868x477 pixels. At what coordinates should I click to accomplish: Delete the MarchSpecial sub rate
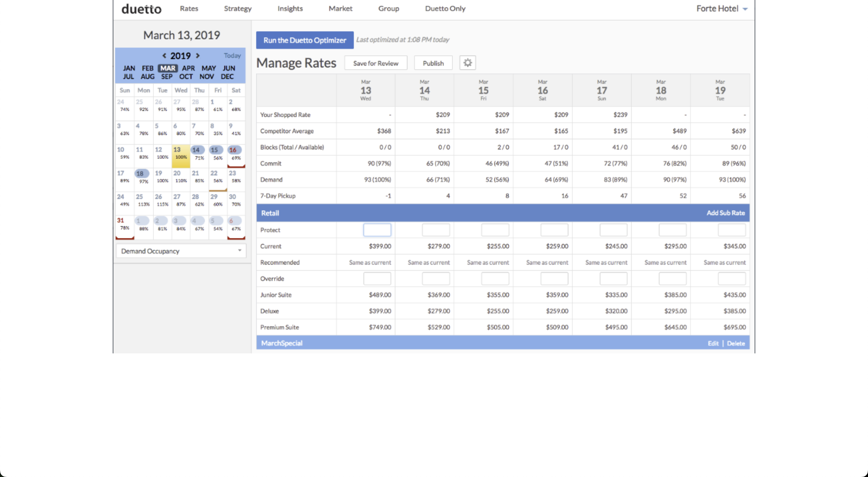pyautogui.click(x=736, y=343)
